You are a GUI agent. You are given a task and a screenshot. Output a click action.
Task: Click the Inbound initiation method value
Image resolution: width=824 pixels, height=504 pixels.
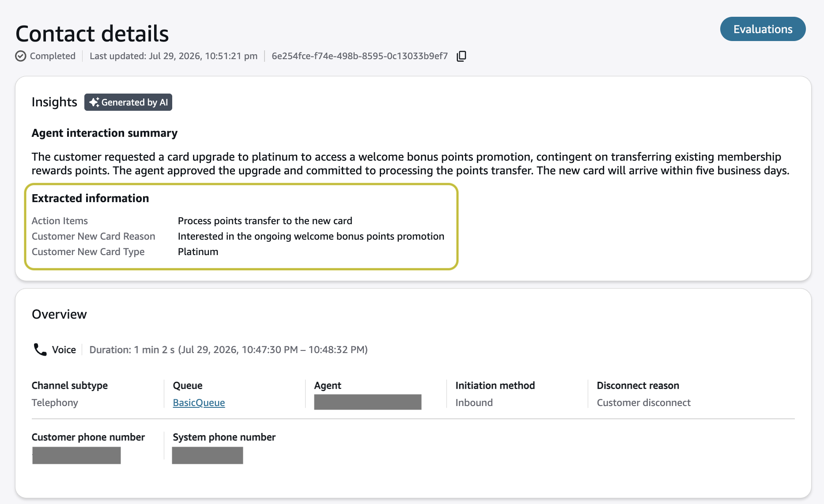point(474,402)
